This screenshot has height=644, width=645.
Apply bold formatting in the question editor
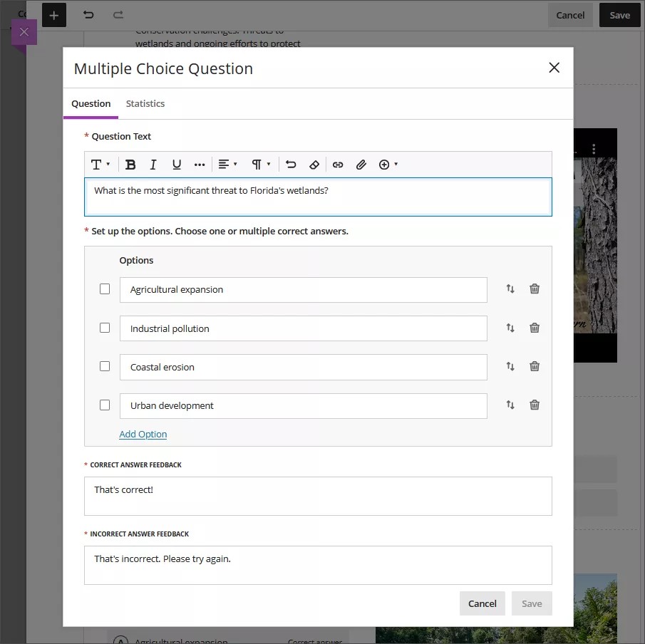pyautogui.click(x=130, y=165)
